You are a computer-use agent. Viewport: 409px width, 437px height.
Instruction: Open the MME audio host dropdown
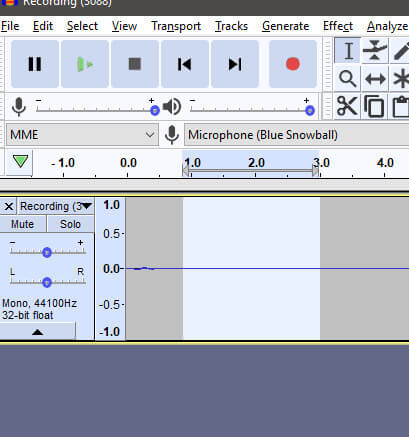click(x=82, y=135)
